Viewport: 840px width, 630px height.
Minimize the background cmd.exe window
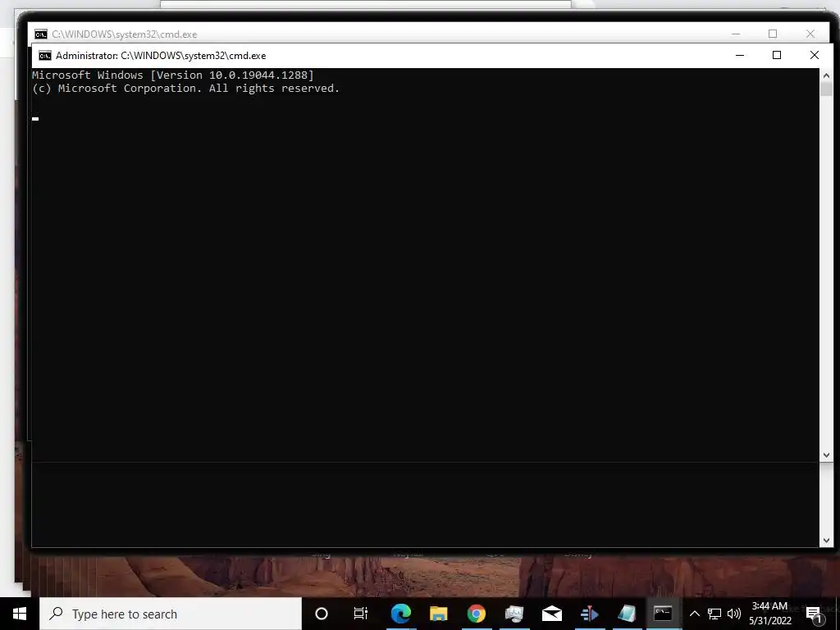[736, 34]
